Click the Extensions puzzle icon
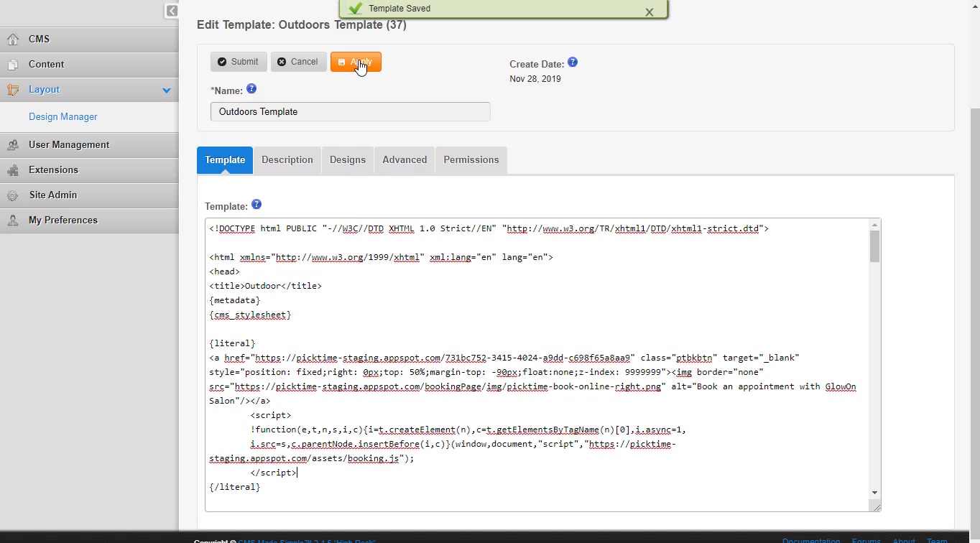Viewport: 980px width, 543px height. coord(12,170)
